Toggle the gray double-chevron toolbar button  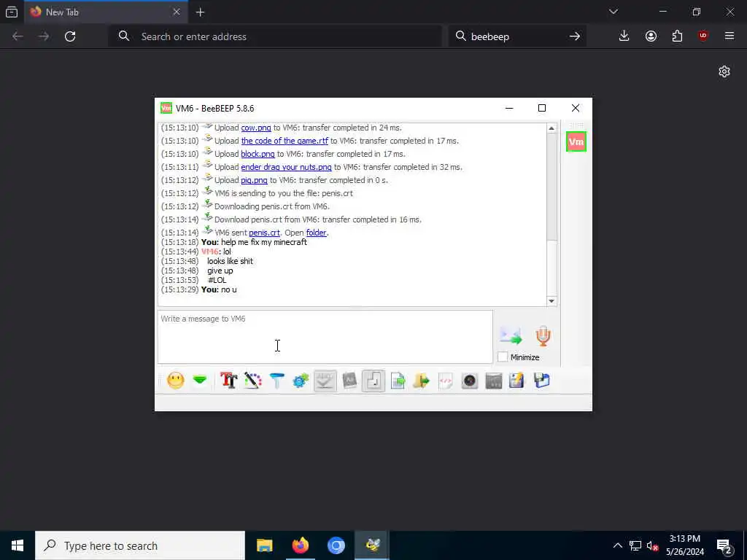325,381
